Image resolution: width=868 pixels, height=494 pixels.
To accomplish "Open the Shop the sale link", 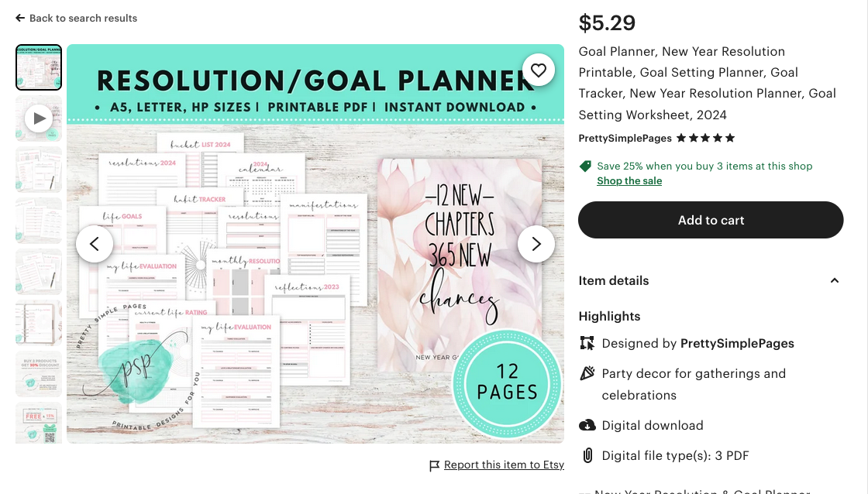I will 629,181.
